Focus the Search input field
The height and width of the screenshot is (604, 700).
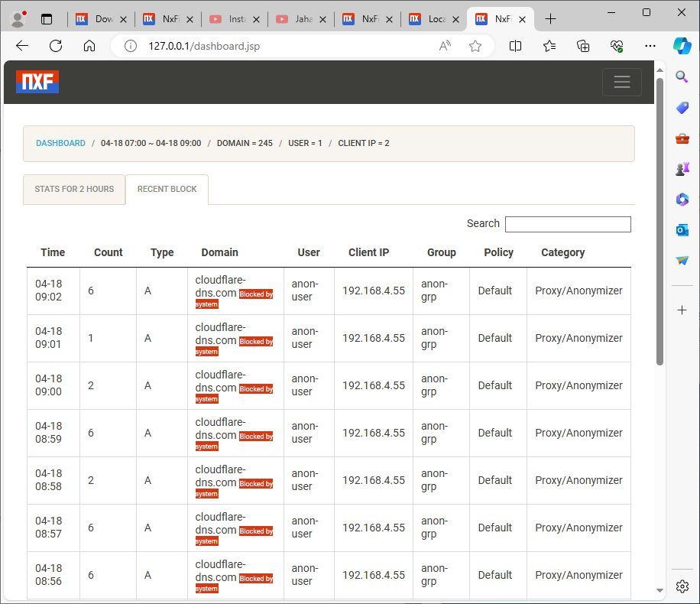pyautogui.click(x=568, y=224)
